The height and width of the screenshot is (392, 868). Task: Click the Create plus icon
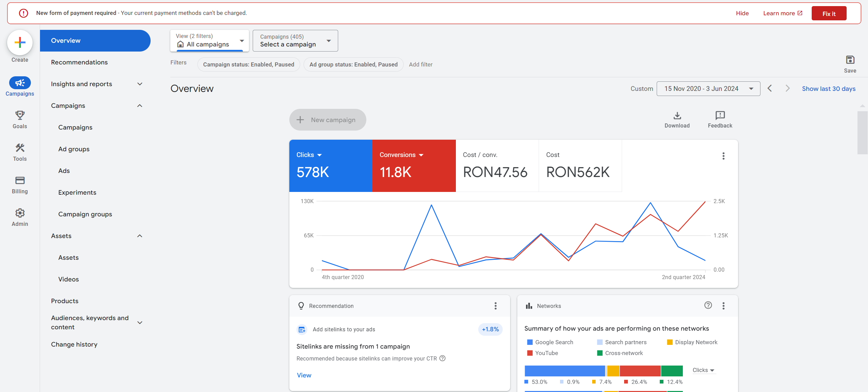click(x=20, y=42)
